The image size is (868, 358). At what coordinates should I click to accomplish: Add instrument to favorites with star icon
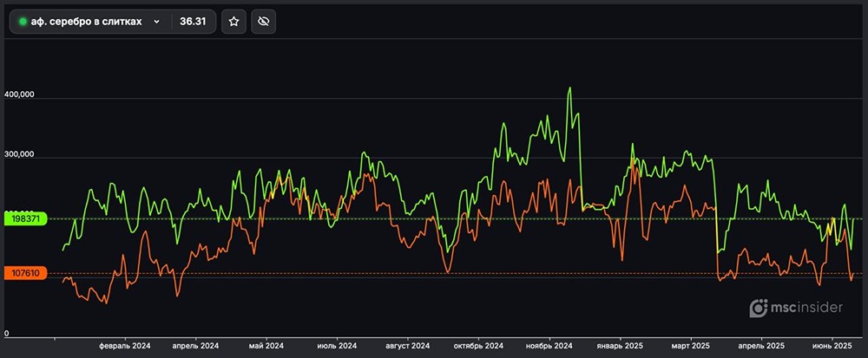click(233, 22)
